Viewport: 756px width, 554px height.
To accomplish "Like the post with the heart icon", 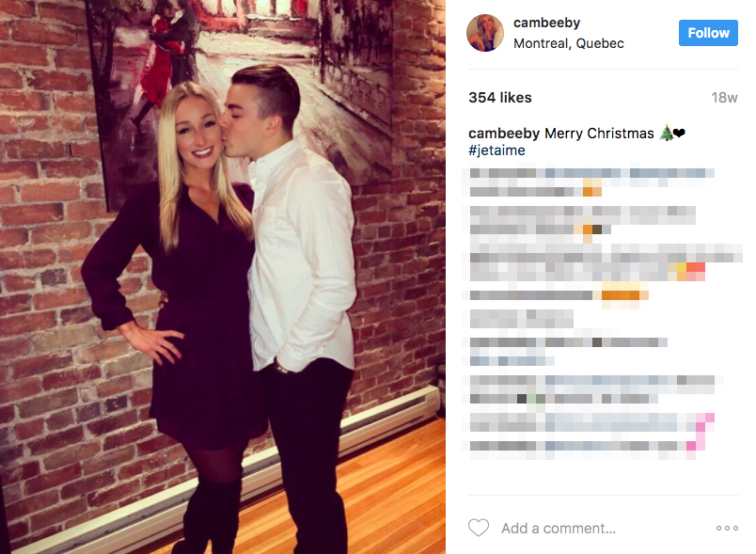I will coord(479,528).
